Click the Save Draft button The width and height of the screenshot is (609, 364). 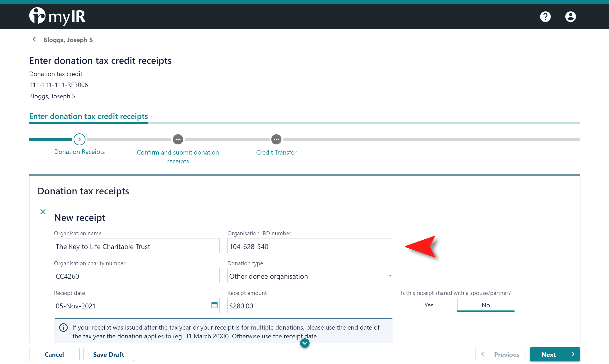[x=109, y=354]
